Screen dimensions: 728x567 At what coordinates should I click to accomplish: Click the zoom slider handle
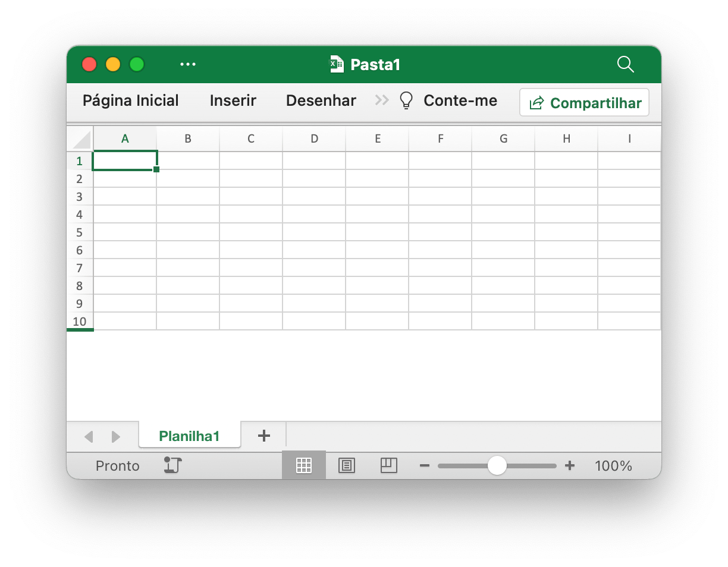click(497, 465)
